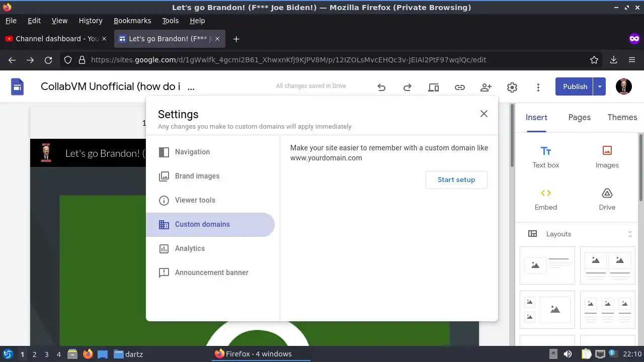Open the More options menu in the Sites toolbar
The image size is (644, 362).
click(538, 87)
